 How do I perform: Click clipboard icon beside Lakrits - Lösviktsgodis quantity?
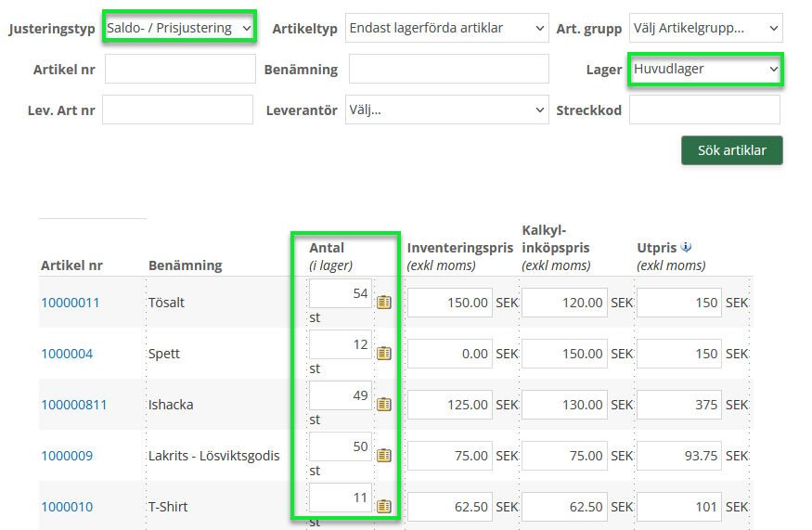pyautogui.click(x=384, y=455)
